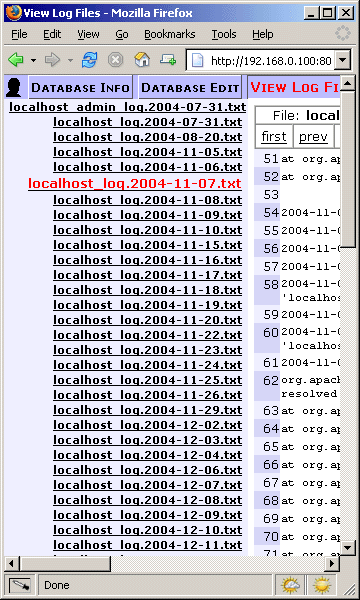Open localhost_log.2004-11-26.txt link
This screenshot has width=360, height=600.
pyautogui.click(x=148, y=395)
